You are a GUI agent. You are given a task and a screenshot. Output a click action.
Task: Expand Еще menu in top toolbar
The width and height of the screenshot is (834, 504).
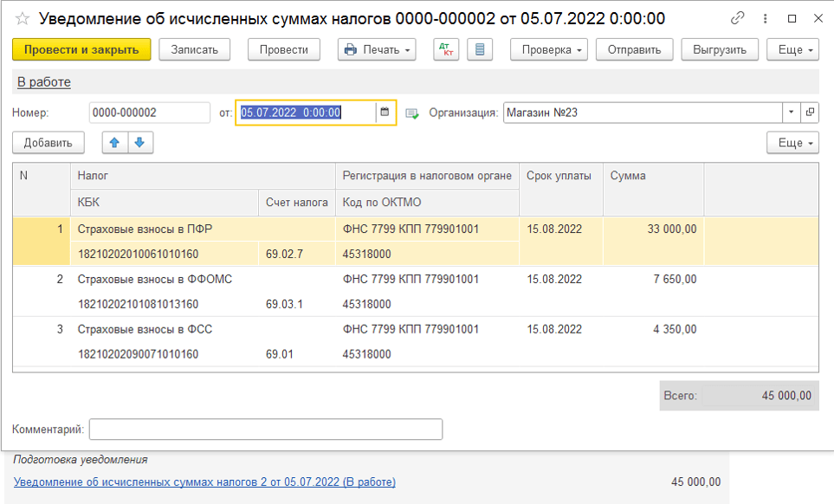pos(792,49)
